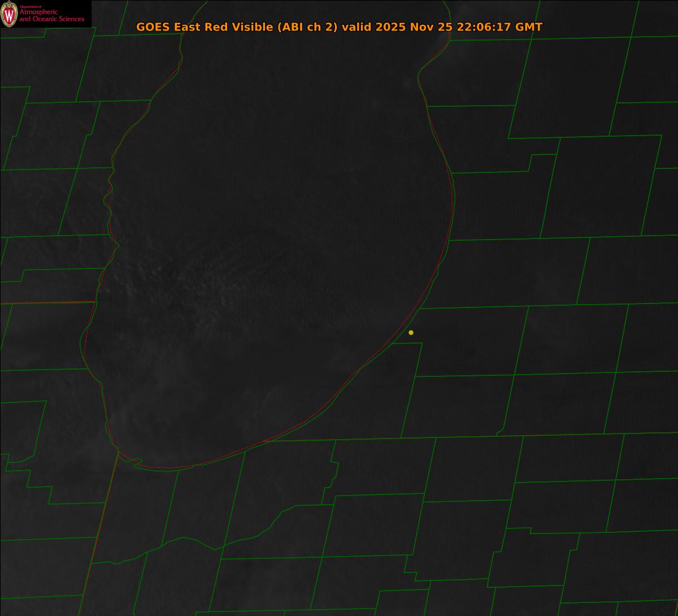The width and height of the screenshot is (678, 616).
Task: Click the "Department of" text above the logo name
Action: tap(31, 8)
